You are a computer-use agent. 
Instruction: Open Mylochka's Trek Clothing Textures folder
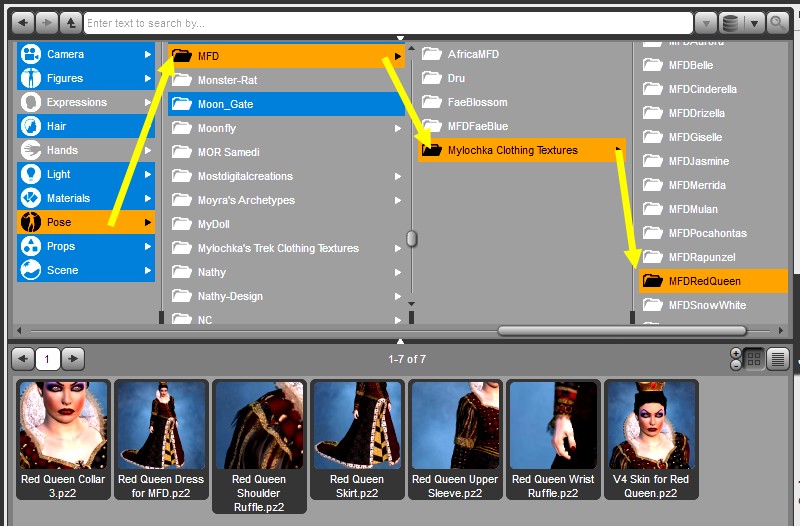(286, 248)
